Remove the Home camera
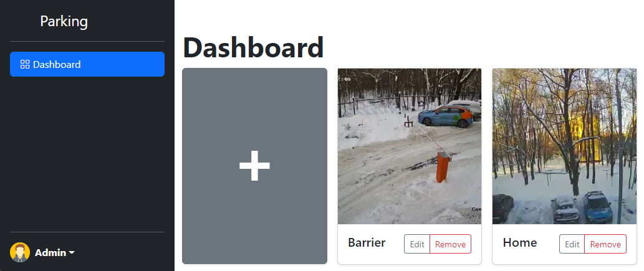 point(605,244)
